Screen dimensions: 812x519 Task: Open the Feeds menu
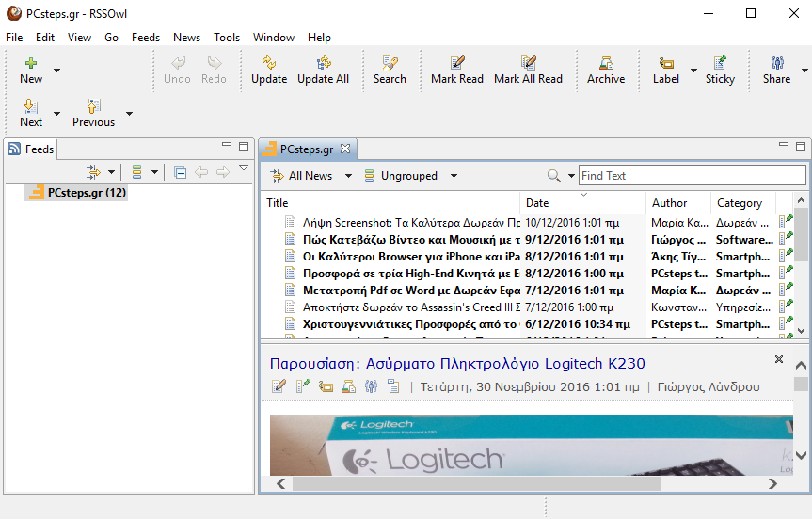146,38
